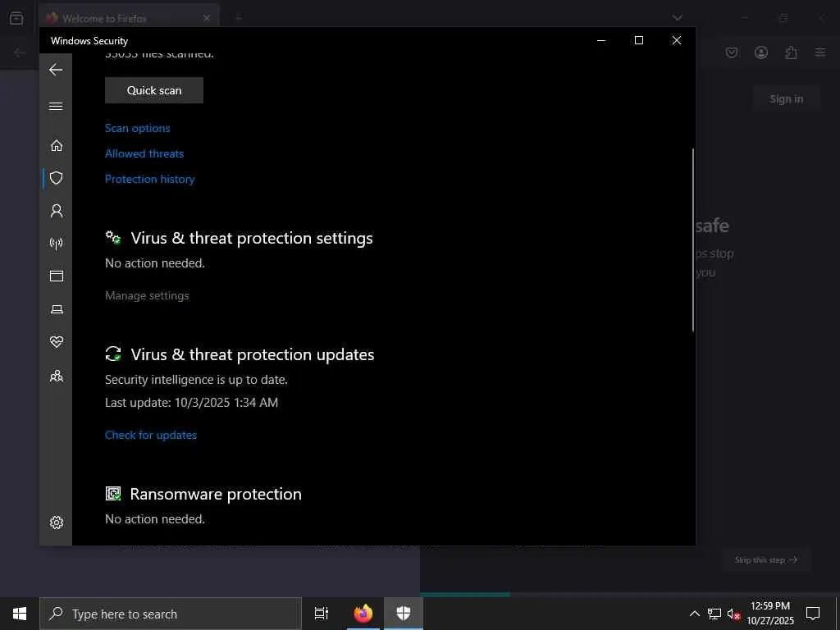
Task: Select the Virus & threat protection shield icon
Action: click(57, 178)
